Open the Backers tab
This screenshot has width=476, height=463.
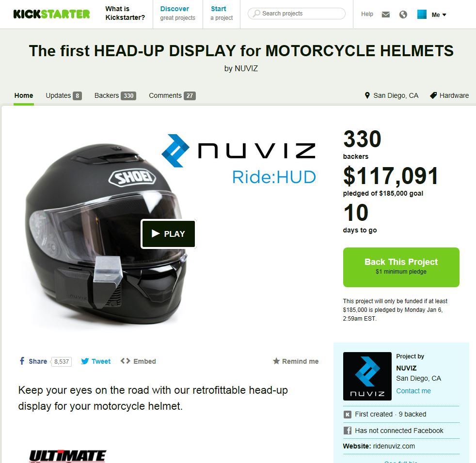115,95
